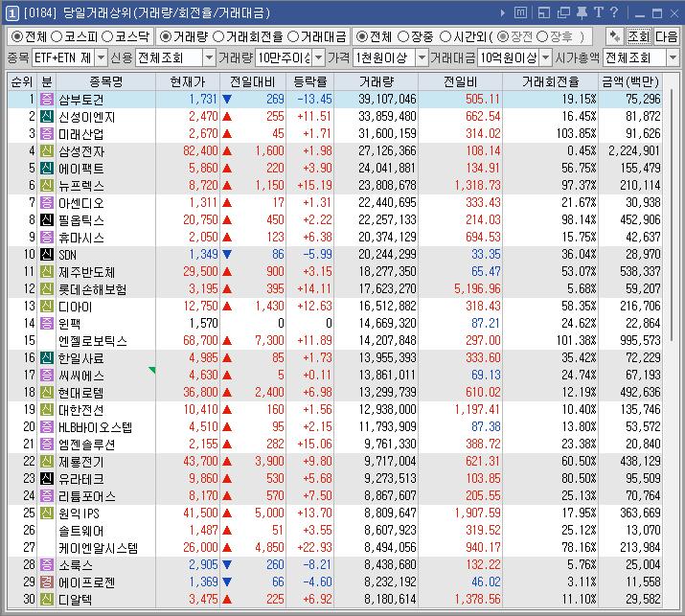The width and height of the screenshot is (685, 616).
Task: Open the 신용 전체조회 dropdown
Action: (209, 57)
